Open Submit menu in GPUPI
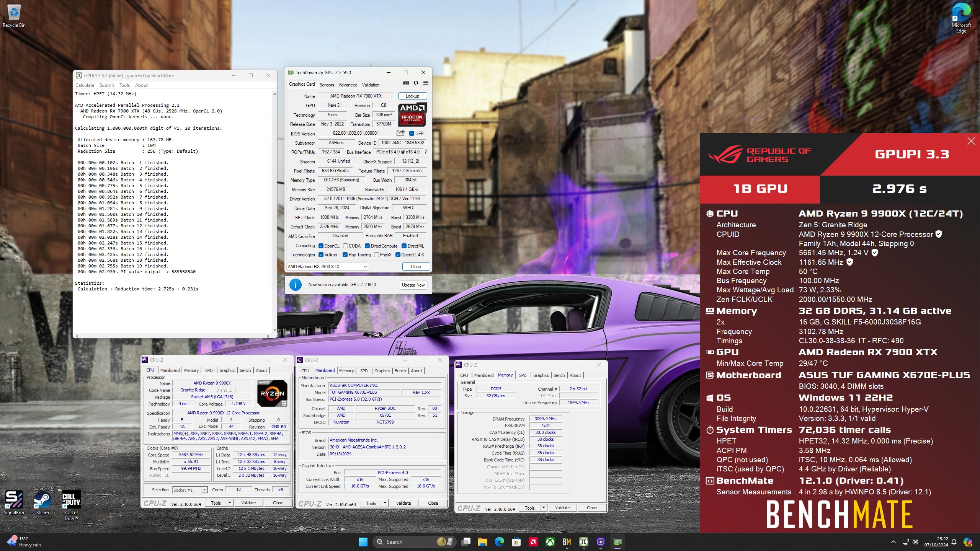 (107, 85)
